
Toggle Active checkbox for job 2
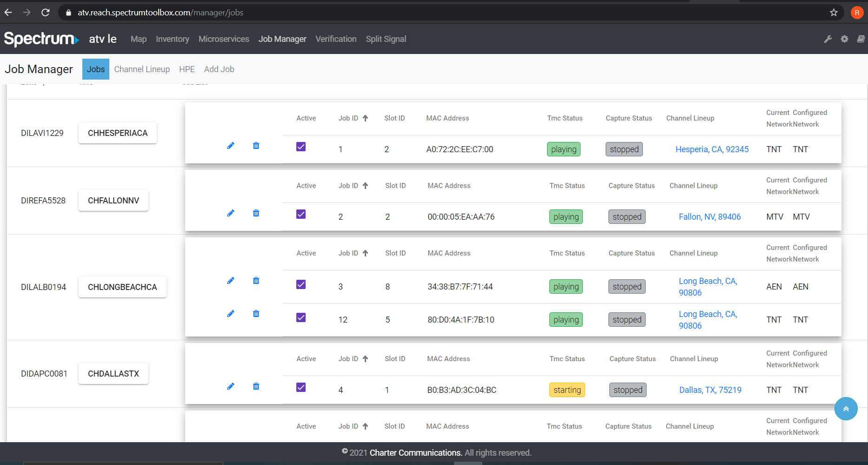(301, 214)
